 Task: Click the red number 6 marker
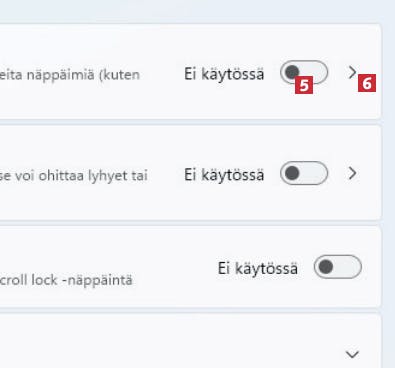pos(367,83)
